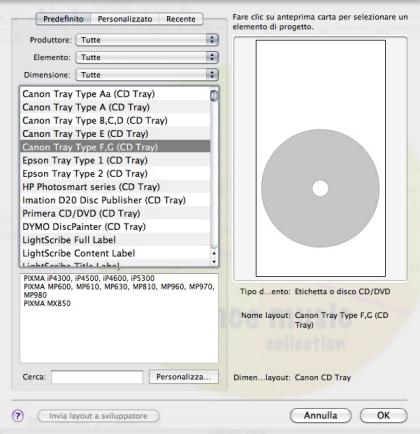Open the purple help question mark icon
This screenshot has width=420, height=434.
pyautogui.click(x=18, y=416)
